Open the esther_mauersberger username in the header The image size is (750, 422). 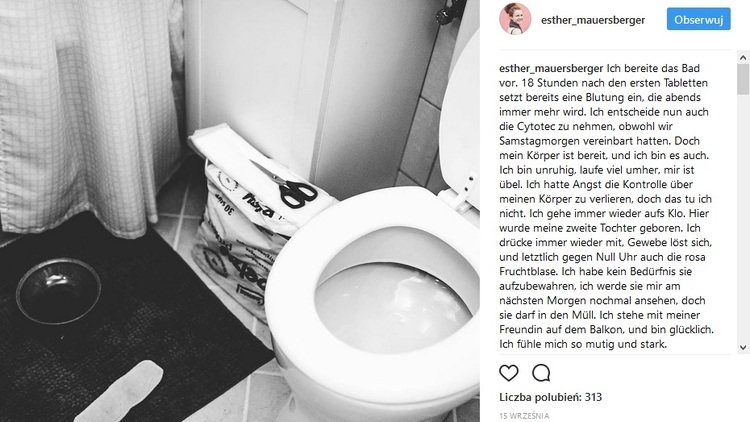click(593, 20)
